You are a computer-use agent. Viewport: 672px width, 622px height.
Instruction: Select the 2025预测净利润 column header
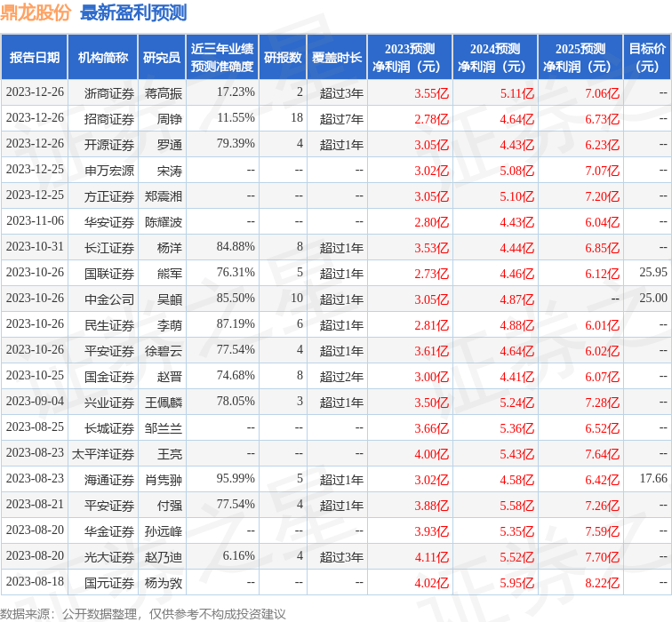pyautogui.click(x=580, y=58)
